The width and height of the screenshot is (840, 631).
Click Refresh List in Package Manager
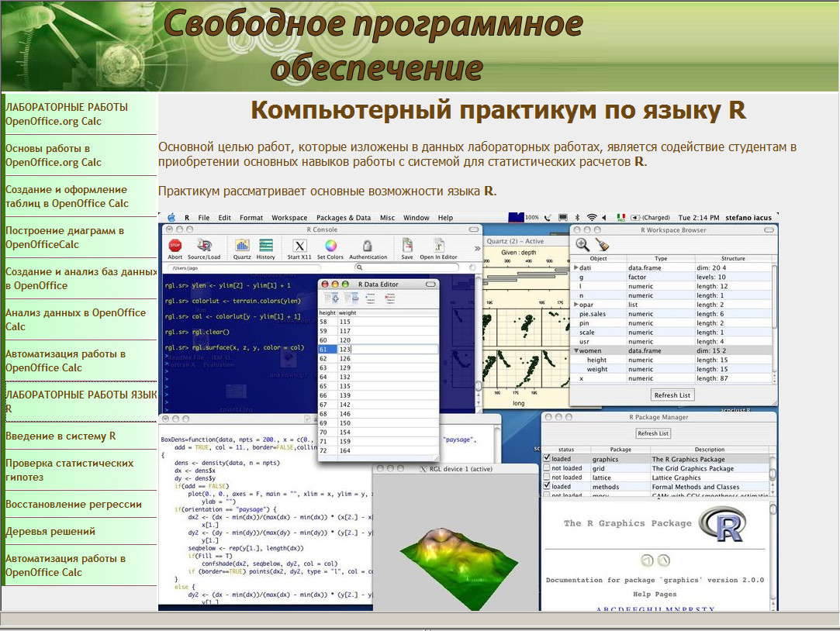pyautogui.click(x=653, y=433)
